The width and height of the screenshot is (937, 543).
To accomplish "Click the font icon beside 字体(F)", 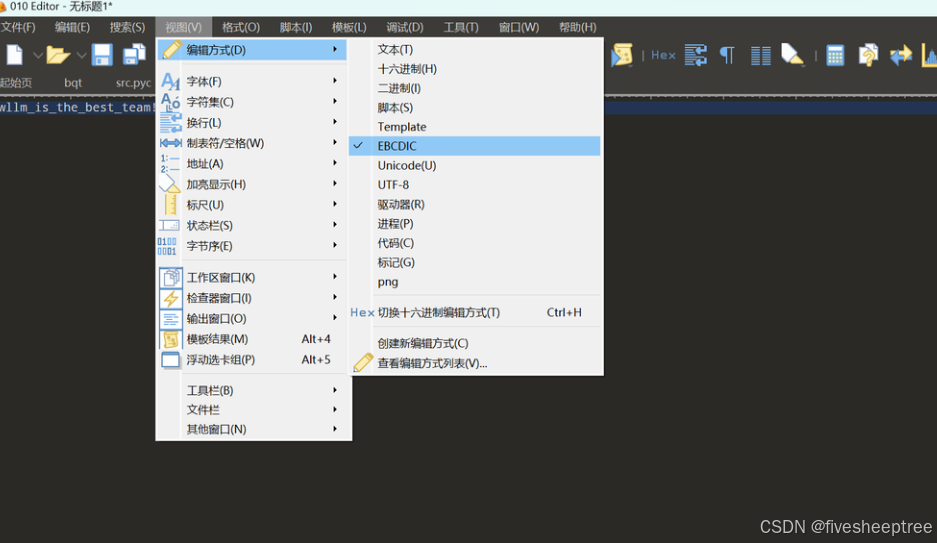I will coord(170,81).
